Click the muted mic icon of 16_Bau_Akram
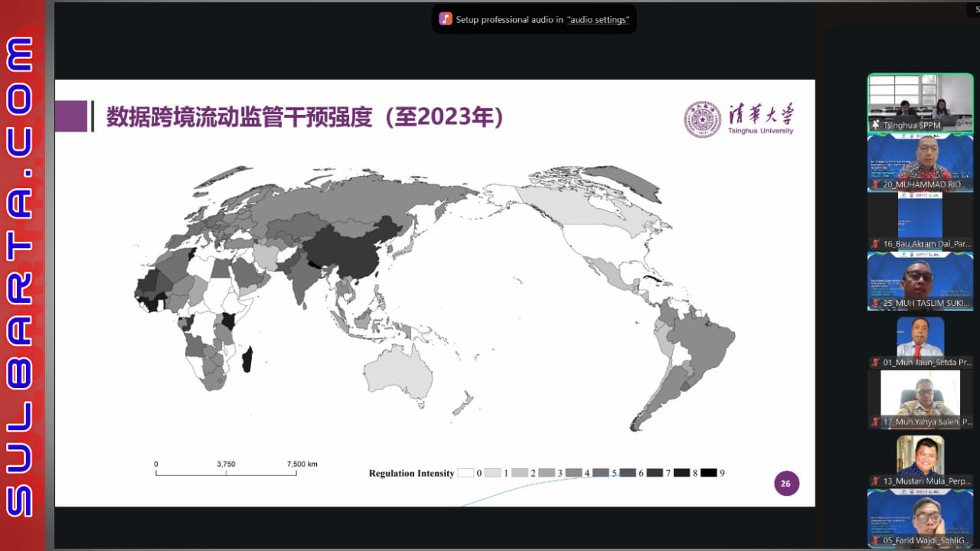The width and height of the screenshot is (980, 551). pos(876,244)
